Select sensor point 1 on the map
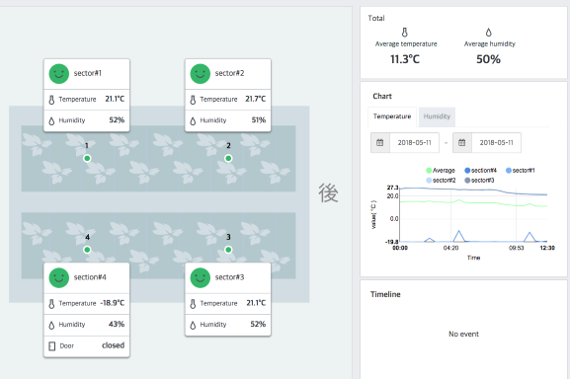 (87, 158)
